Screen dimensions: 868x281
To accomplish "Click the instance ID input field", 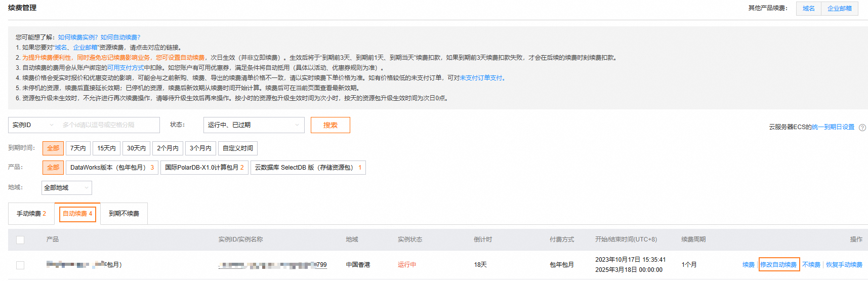I will (x=109, y=125).
